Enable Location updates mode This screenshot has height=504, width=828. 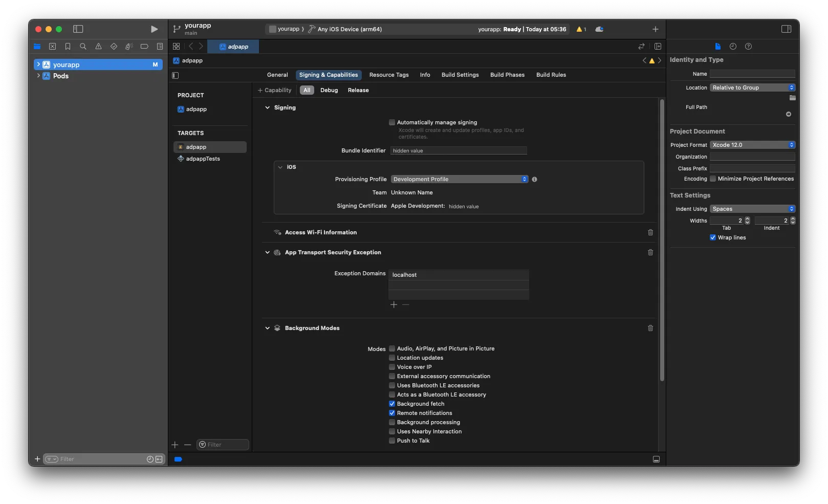pyautogui.click(x=392, y=358)
